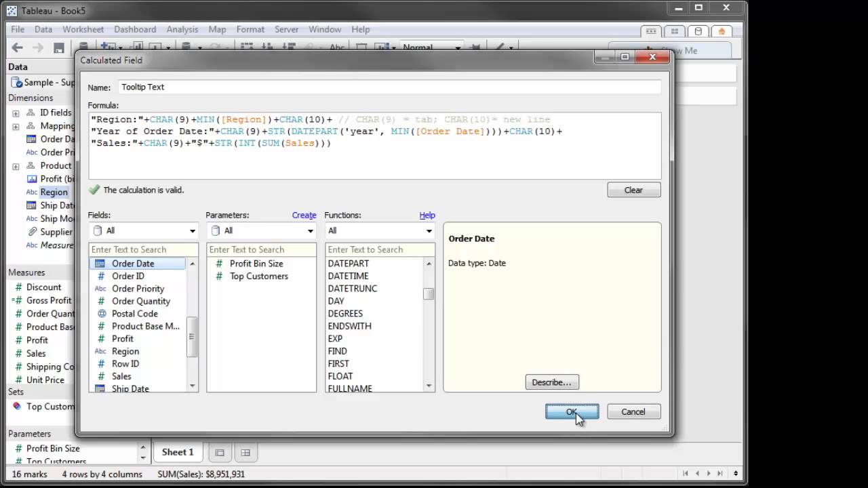
Task: Open the Analysis menu
Action: click(182, 29)
